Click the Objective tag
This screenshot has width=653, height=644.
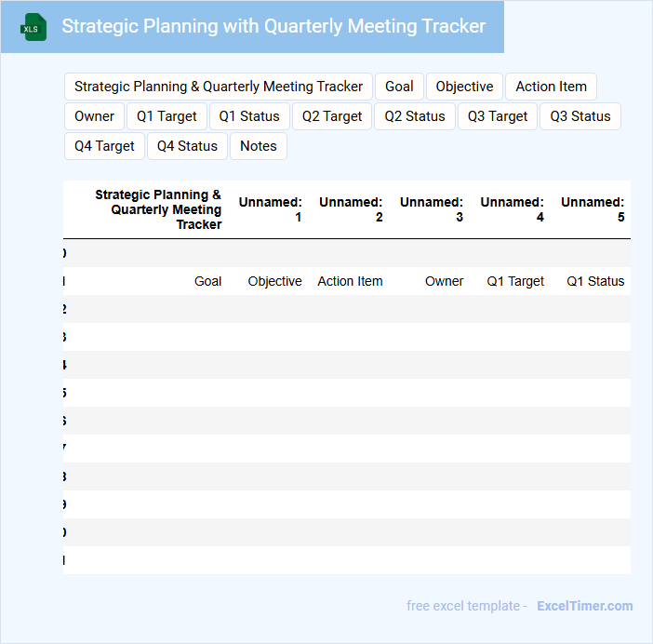(x=464, y=87)
